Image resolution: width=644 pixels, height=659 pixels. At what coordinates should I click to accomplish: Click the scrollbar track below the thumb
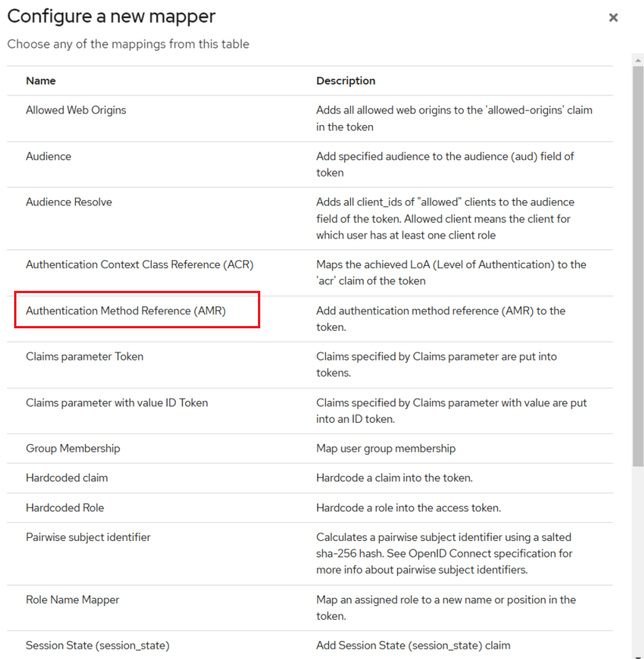[638, 563]
